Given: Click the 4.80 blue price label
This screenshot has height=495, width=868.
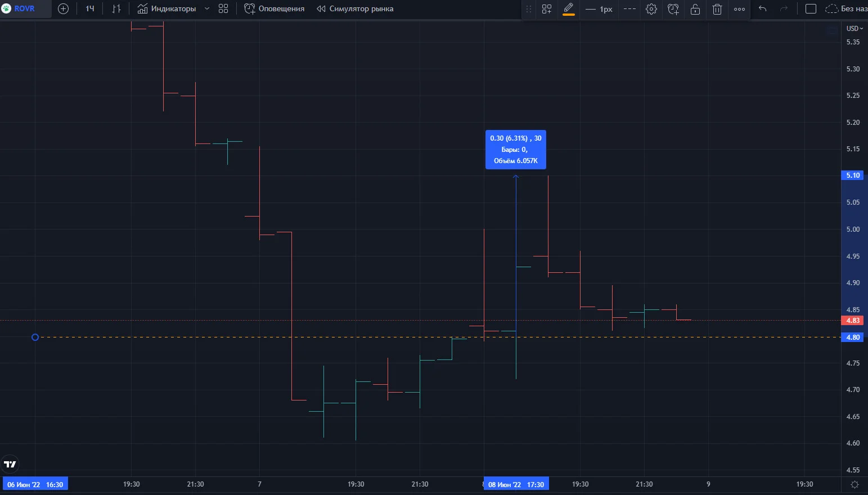Looking at the screenshot, I should 853,337.
